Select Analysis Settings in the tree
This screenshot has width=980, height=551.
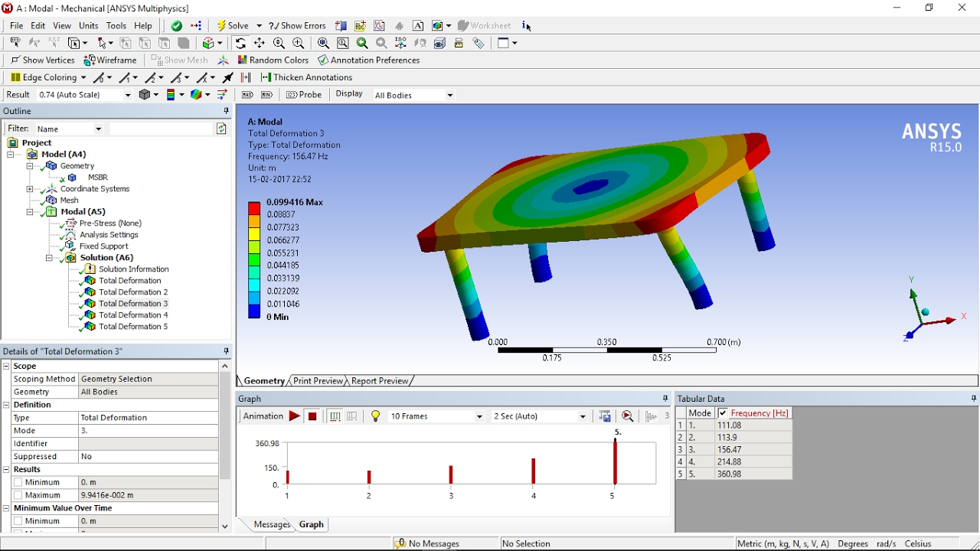(109, 235)
